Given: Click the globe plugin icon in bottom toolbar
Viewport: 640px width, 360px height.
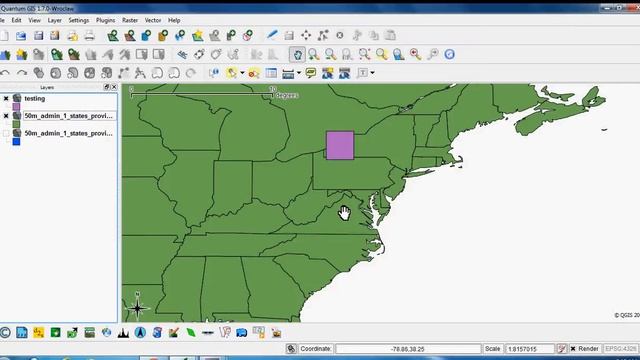Looking at the screenshot, I should 107,333.
